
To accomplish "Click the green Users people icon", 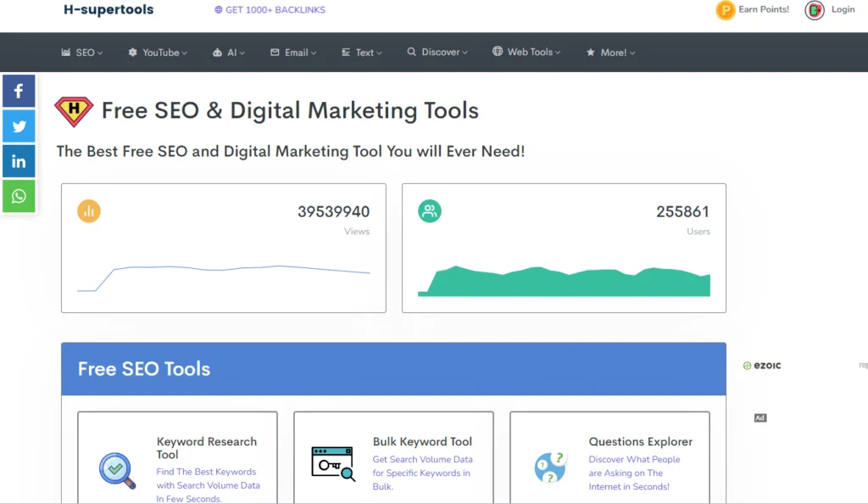I will 430,211.
